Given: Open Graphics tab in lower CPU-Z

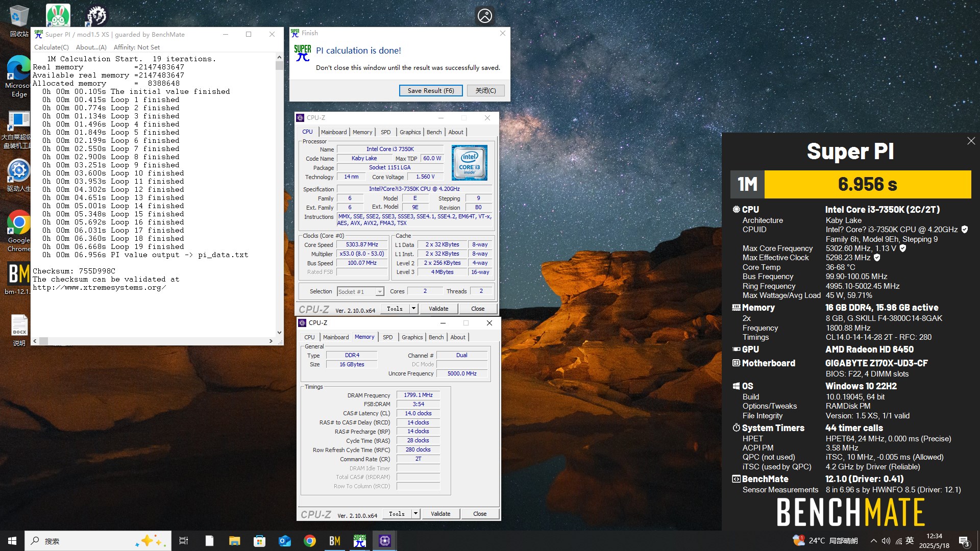Looking at the screenshot, I should pos(412,337).
